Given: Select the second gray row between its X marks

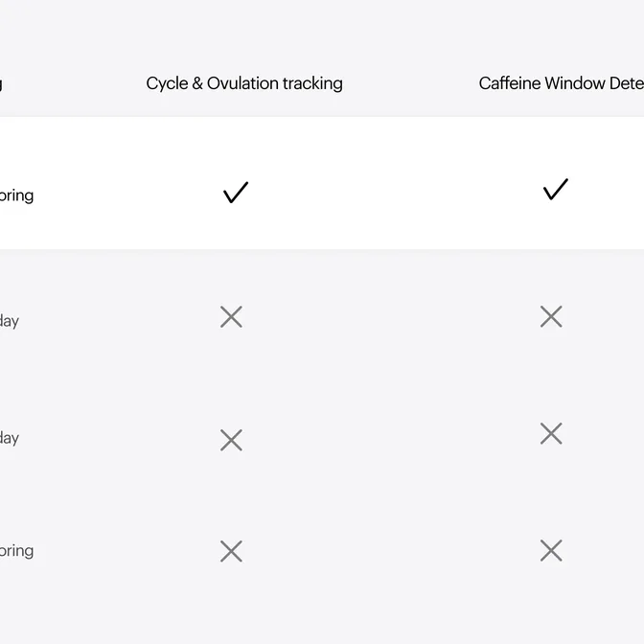Looking at the screenshot, I should pyautogui.click(x=393, y=437).
